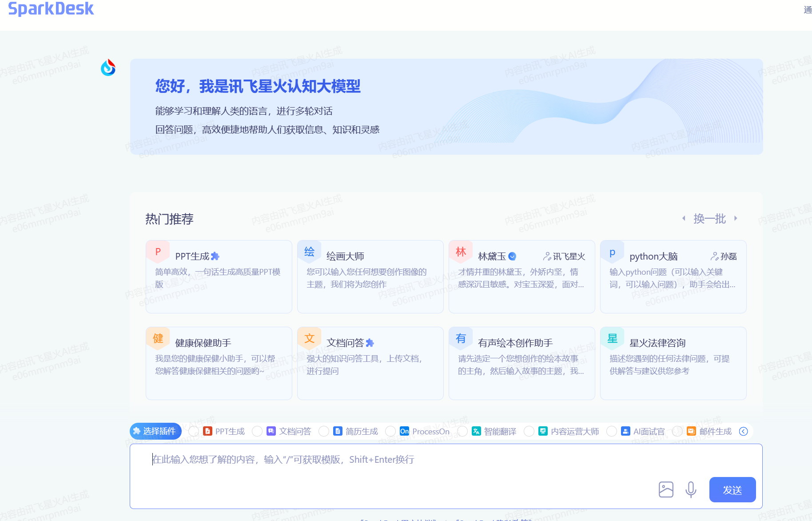
Task: Click the microphone voice input icon
Action: [690, 489]
